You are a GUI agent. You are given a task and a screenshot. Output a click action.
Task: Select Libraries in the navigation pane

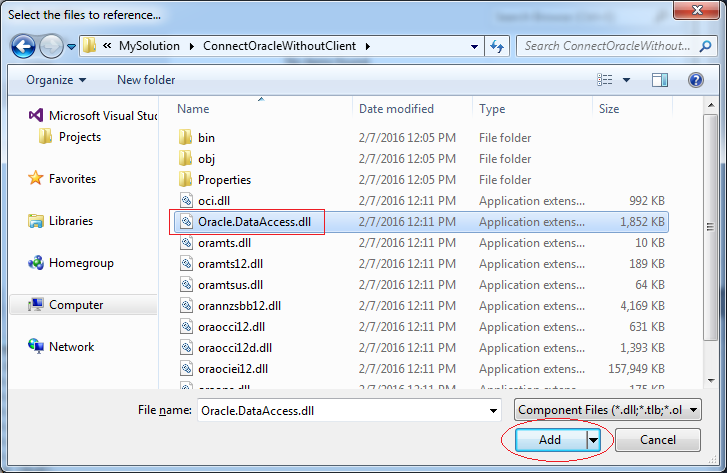tap(60, 221)
